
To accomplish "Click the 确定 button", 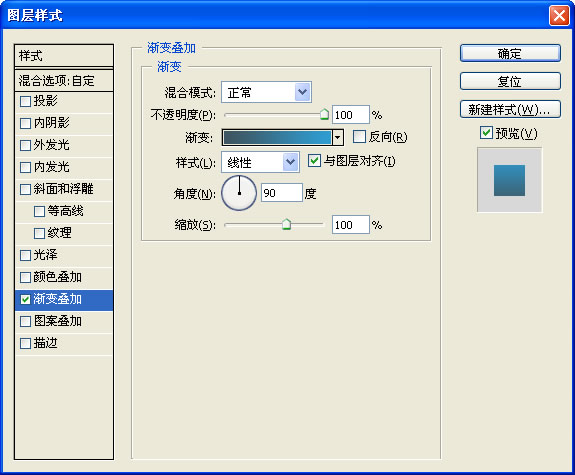I will tap(510, 54).
